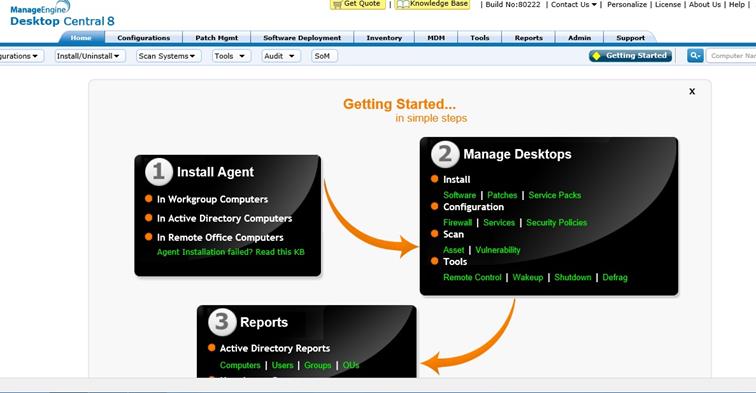Click the yellow diamond Getting Started button

click(630, 56)
